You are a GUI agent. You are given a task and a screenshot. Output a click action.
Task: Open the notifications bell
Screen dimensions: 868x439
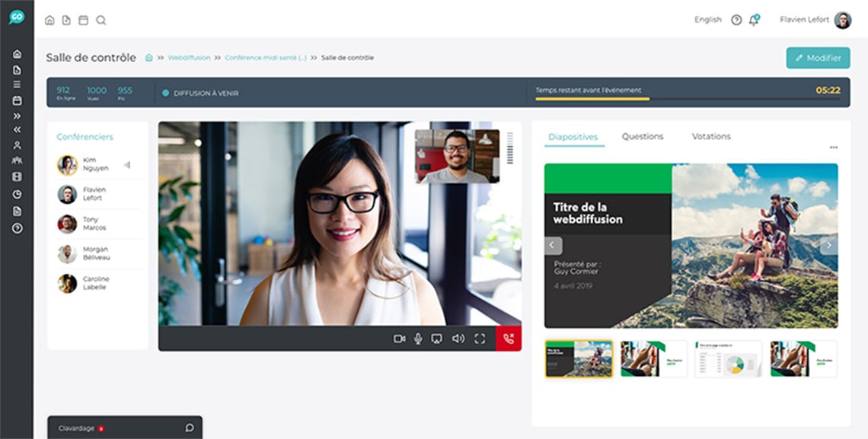tap(754, 20)
